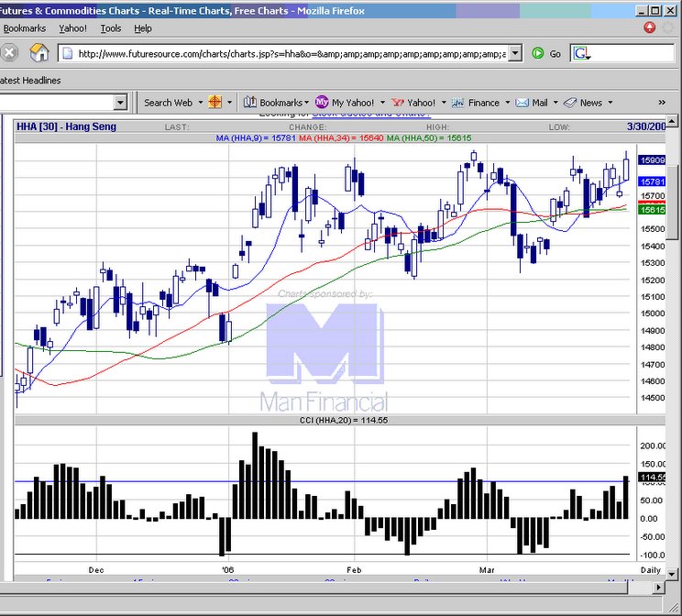The image size is (682, 616).
Task: Click the MA (HHA,34) red legend
Action: point(341,137)
